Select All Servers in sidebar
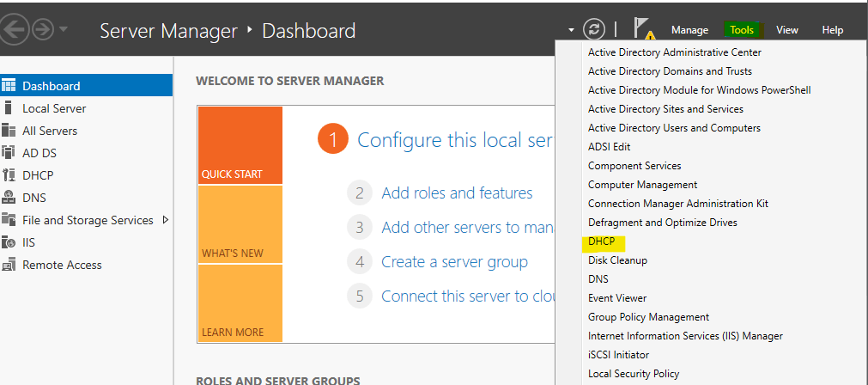 coord(50,131)
